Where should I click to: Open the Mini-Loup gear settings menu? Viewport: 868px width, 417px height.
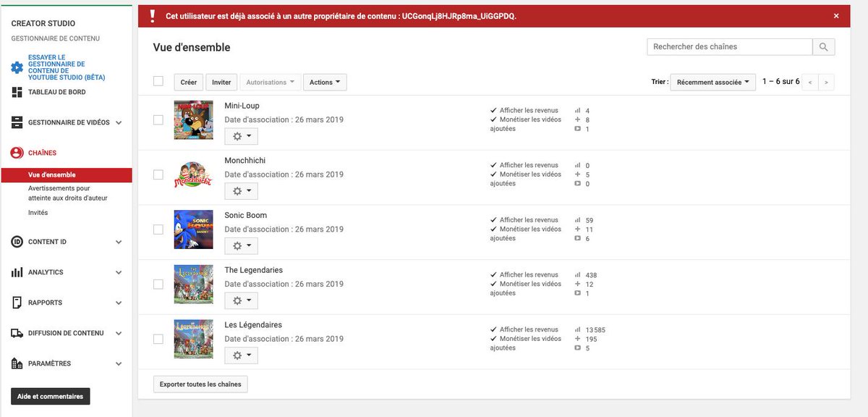point(241,136)
